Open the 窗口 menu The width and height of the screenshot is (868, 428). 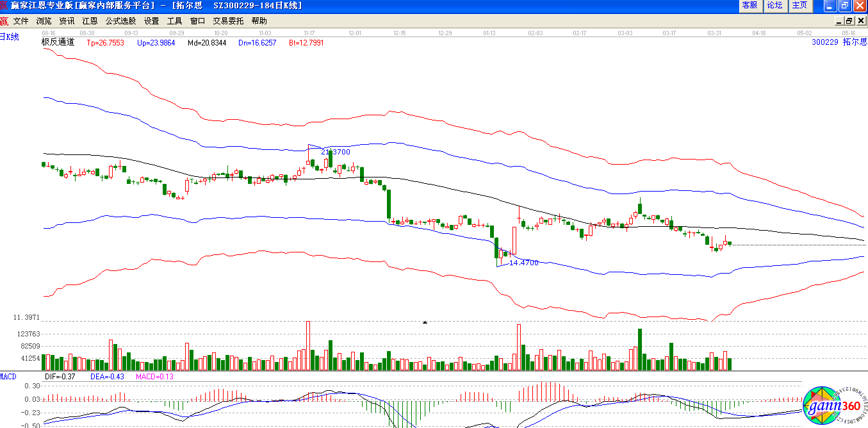(197, 21)
